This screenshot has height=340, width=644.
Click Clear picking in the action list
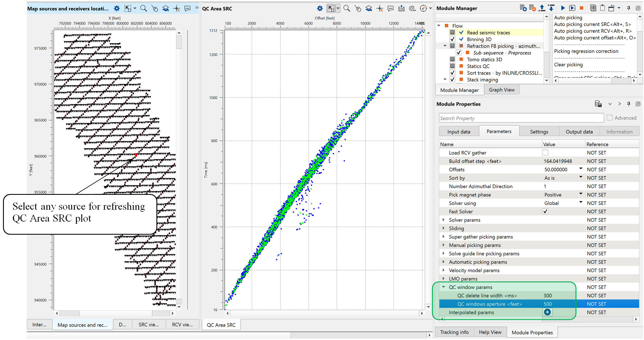[x=568, y=65]
